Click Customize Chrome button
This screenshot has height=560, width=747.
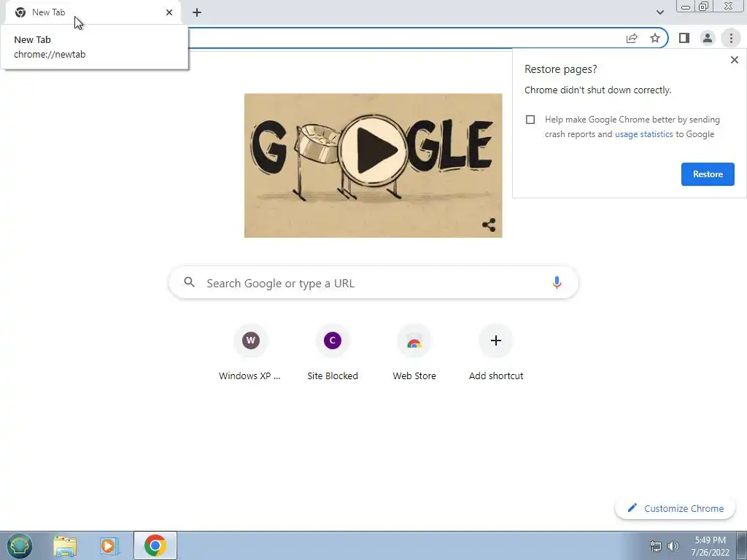675,508
